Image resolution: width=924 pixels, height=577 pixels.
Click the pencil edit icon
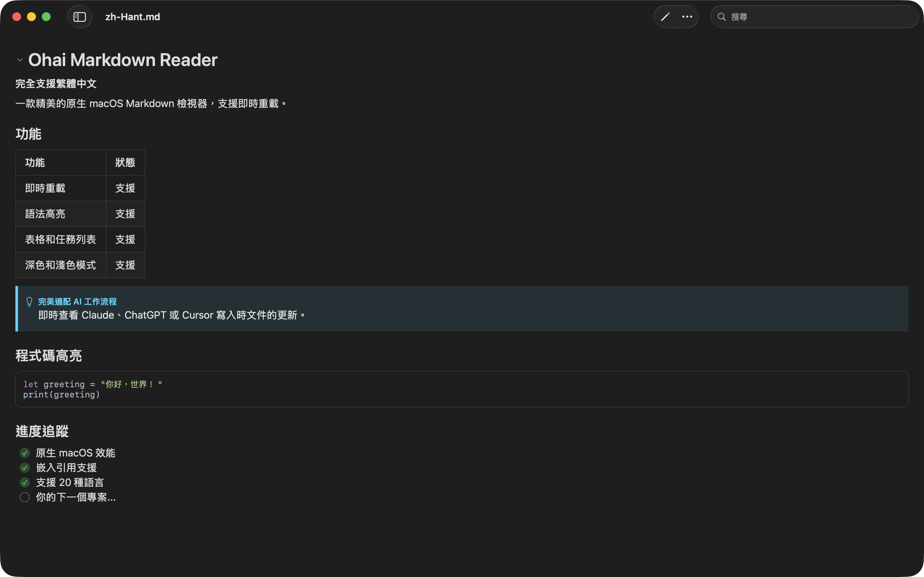click(665, 17)
